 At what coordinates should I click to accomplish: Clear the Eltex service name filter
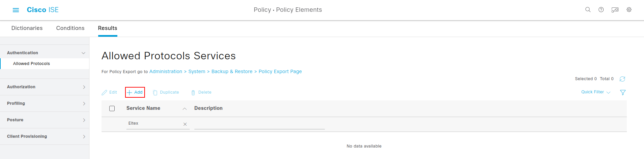(185, 124)
